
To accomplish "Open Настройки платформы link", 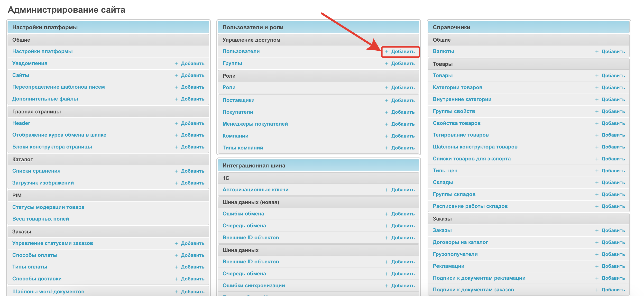I will tap(42, 51).
